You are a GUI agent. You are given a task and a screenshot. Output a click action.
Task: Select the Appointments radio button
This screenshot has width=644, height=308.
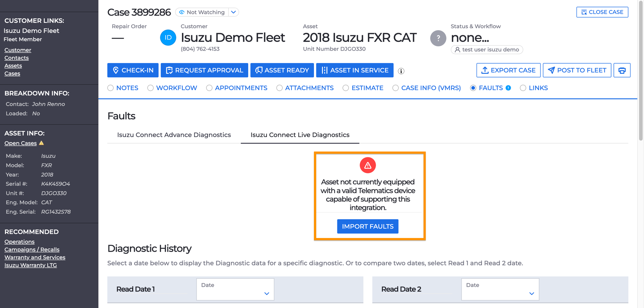[x=209, y=88]
